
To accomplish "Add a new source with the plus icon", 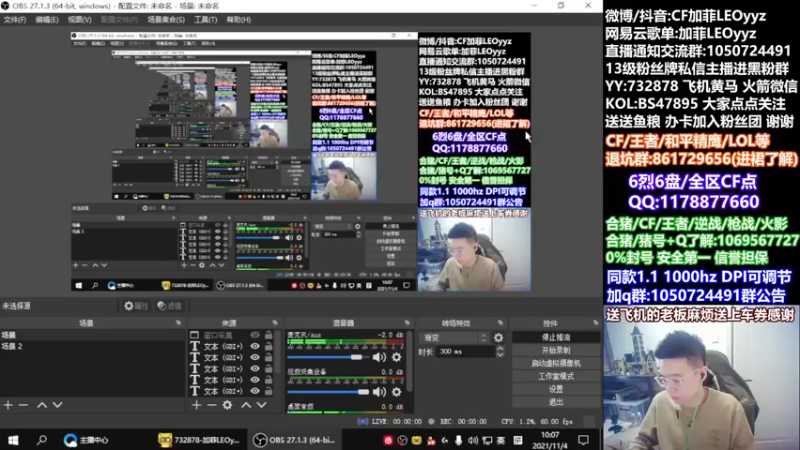I will tap(197, 405).
